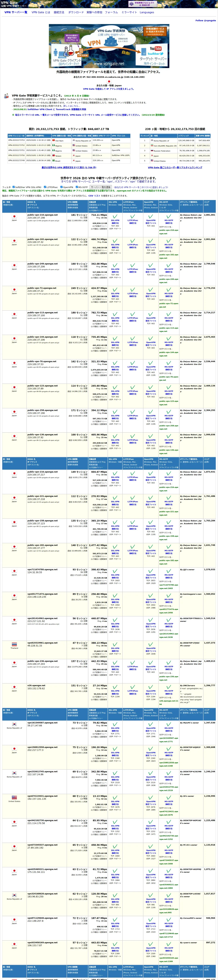Click the L2TP/IPsec checkmark for public-vpn-72

(x=133, y=290)
